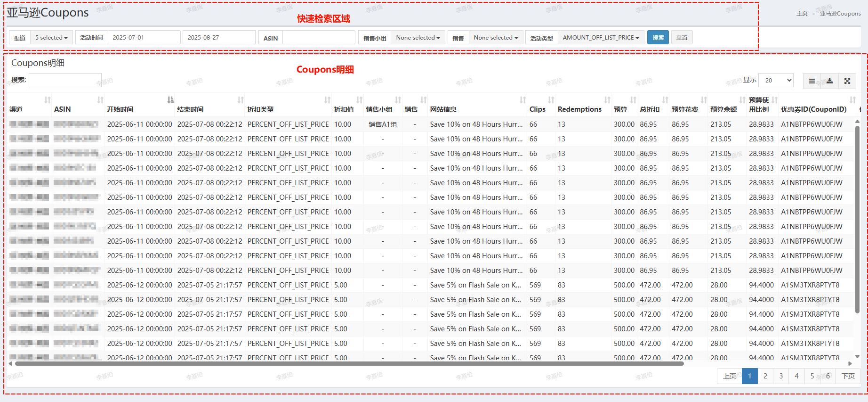Viewport: 868px width, 402px height.
Task: Click the Redemptions column header text
Action: (x=579, y=109)
